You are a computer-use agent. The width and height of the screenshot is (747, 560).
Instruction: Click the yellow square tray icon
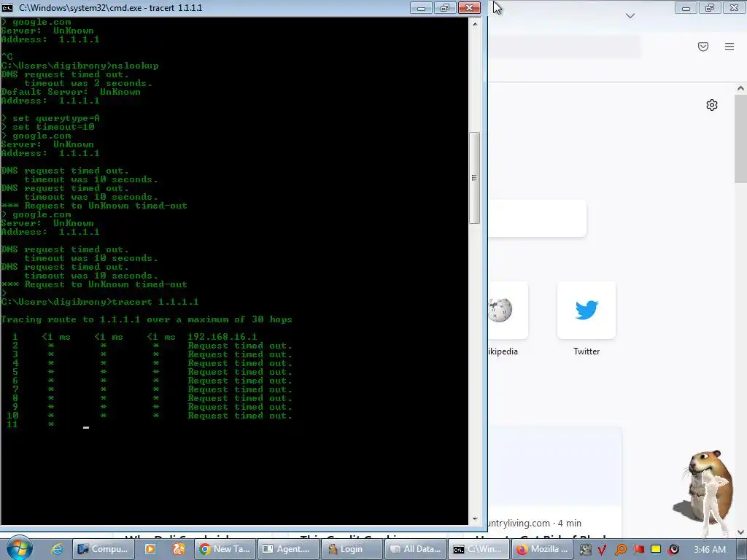click(656, 550)
